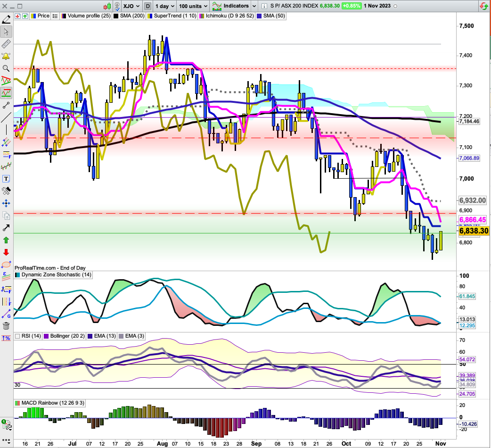Open Dynamic Zone Stochastic (14) settings
This screenshot has width=491, height=448.
click(54, 275)
